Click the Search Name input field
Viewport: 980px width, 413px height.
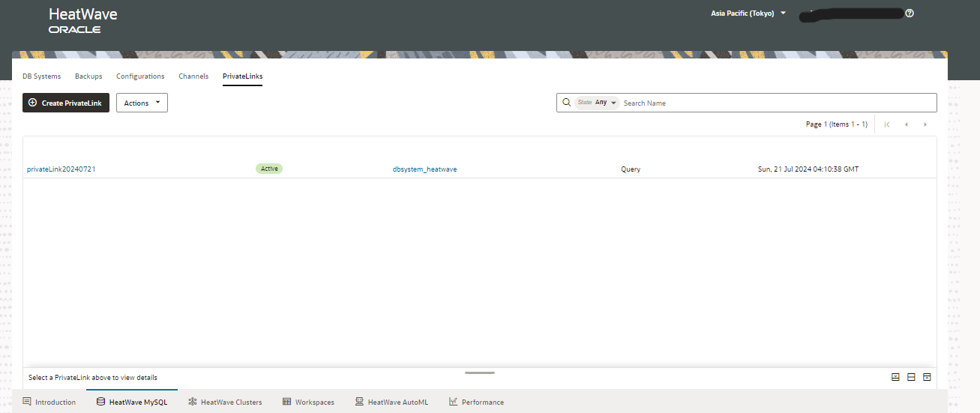point(778,103)
